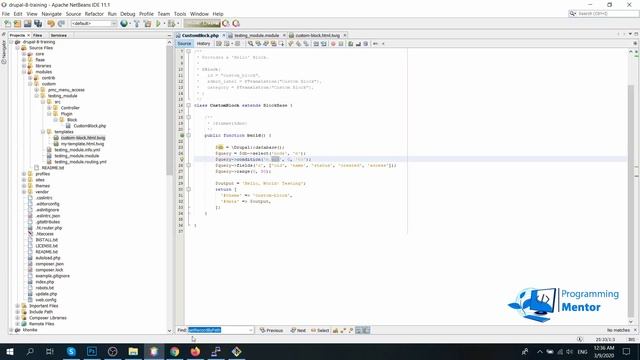640x360 pixels.
Task: Open Windows Start menu
Action: (x=10, y=351)
